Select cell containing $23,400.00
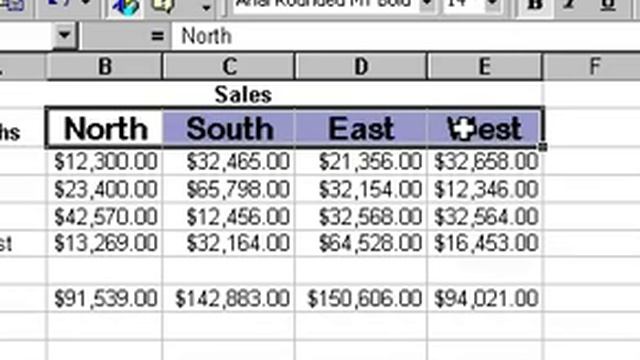 click(x=105, y=189)
